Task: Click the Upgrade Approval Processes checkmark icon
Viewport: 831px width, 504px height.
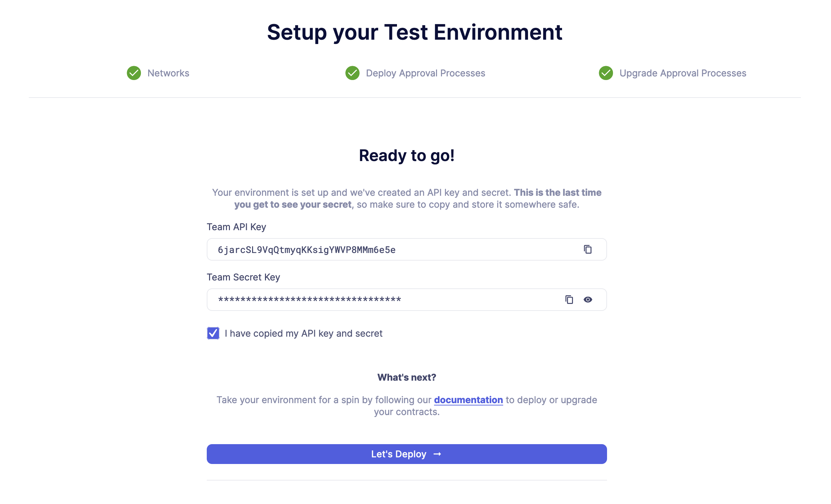Action: pos(606,73)
